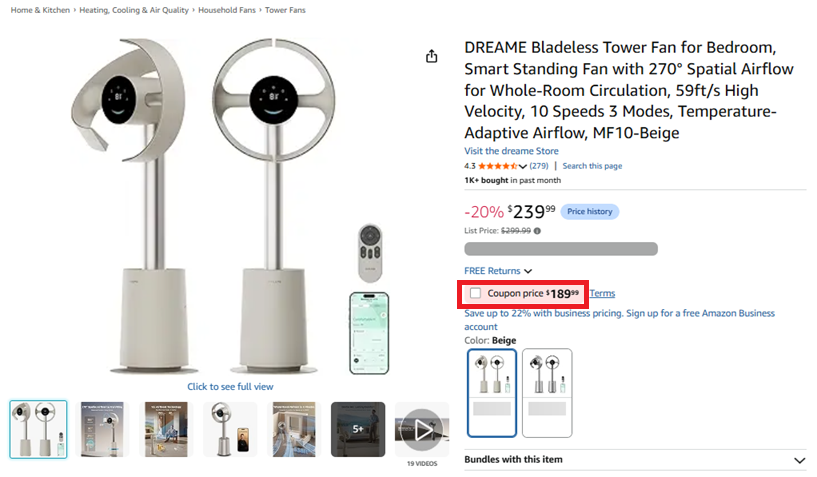Open the star rating breakdown chevron

tap(523, 166)
